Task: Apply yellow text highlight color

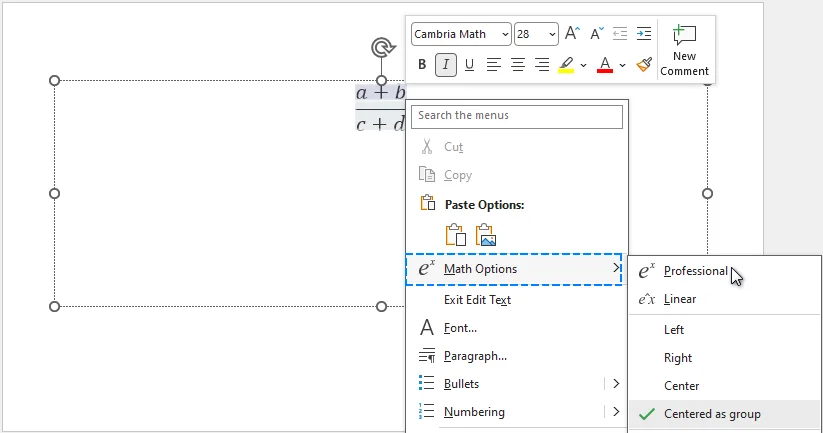Action: pos(566,65)
